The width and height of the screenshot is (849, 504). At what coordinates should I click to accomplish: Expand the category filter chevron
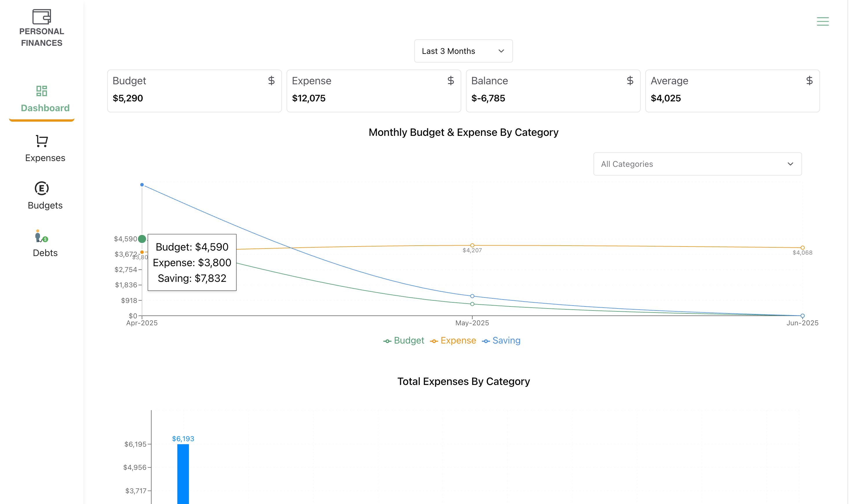click(790, 164)
